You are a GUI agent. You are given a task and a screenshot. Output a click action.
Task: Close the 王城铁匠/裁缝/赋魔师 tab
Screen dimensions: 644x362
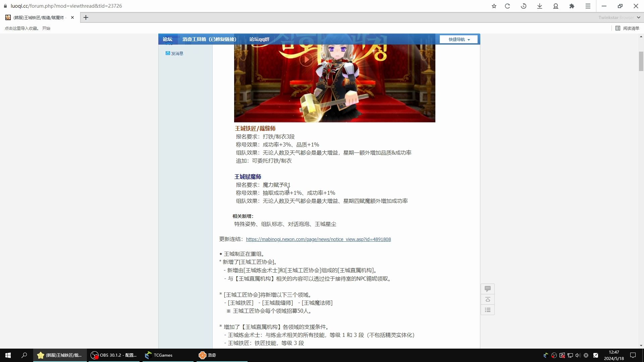(x=72, y=17)
